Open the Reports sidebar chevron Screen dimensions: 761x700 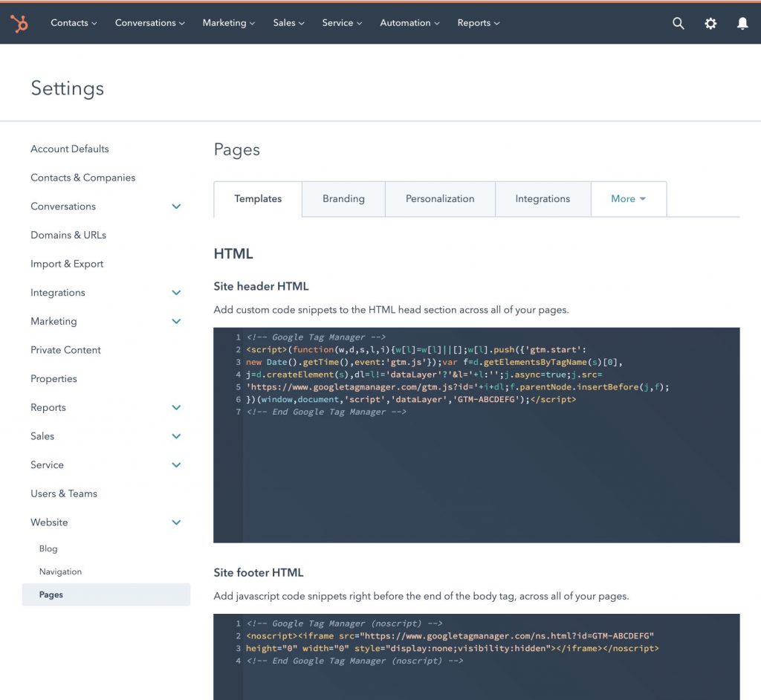point(176,407)
